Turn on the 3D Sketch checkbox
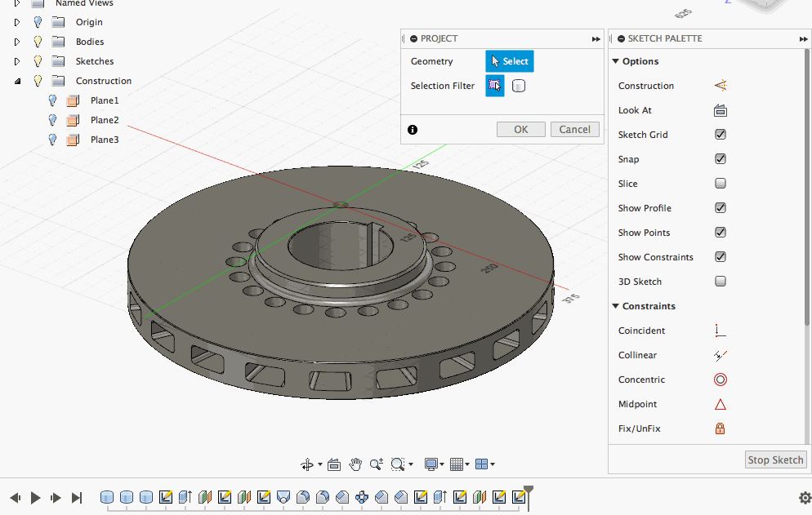The image size is (812, 515). click(720, 282)
